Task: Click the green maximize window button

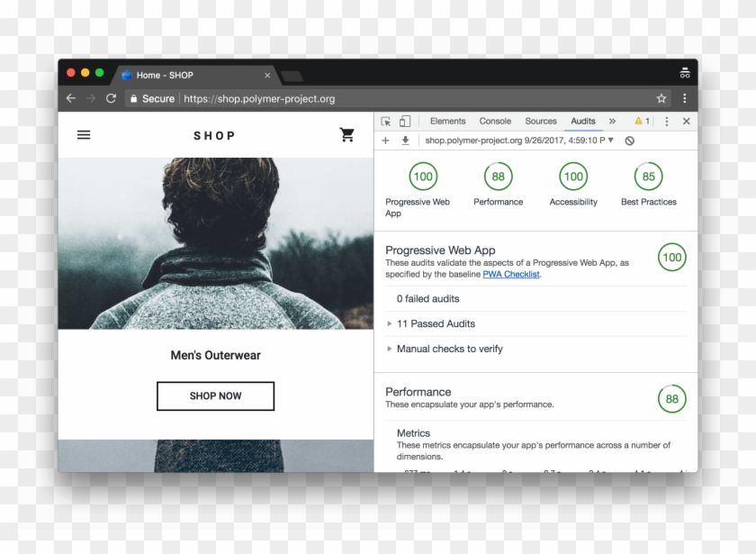Action: pos(99,72)
